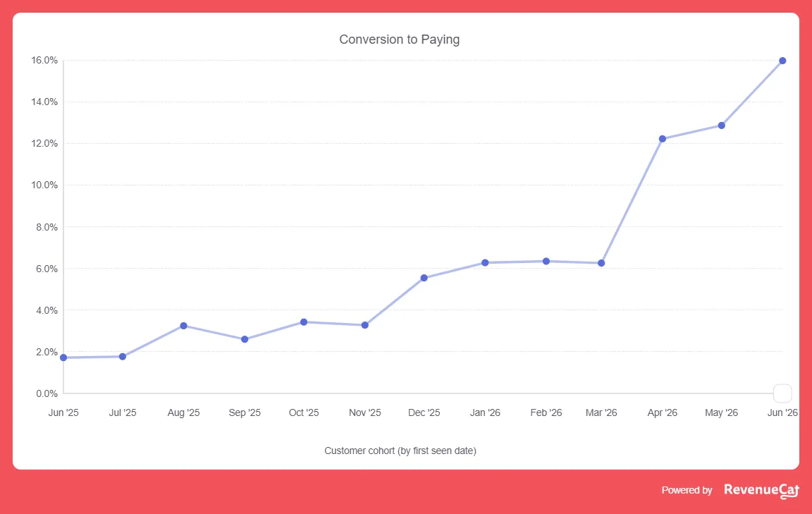Click the RevenueCat logo
This screenshot has width=812, height=514.
coord(762,490)
